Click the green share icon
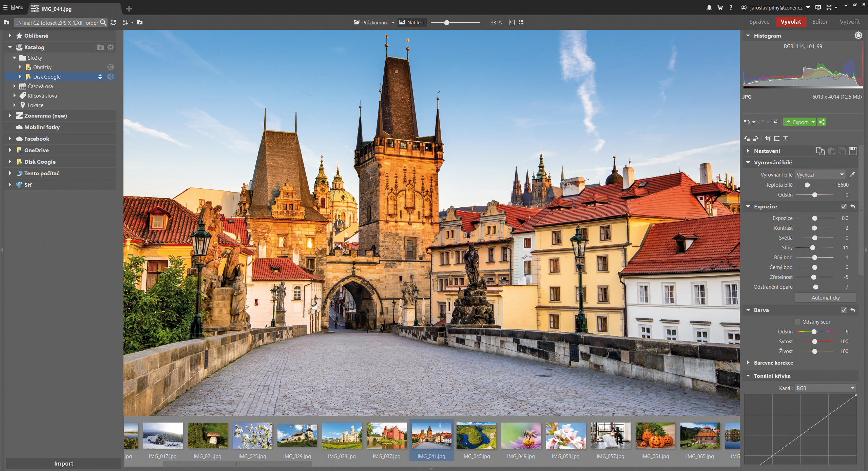The height and width of the screenshot is (471, 868). pos(822,122)
